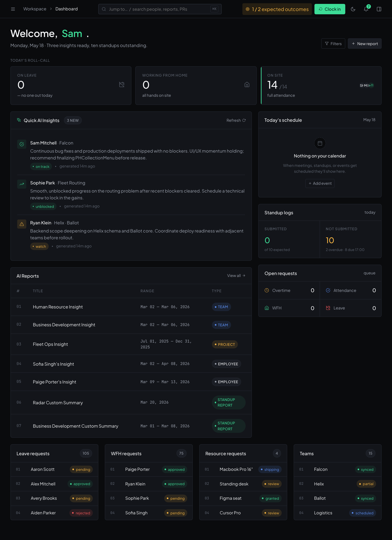Screen dimensions: 392x540
Task: Click the unblocked status tag
Action: 43,206
